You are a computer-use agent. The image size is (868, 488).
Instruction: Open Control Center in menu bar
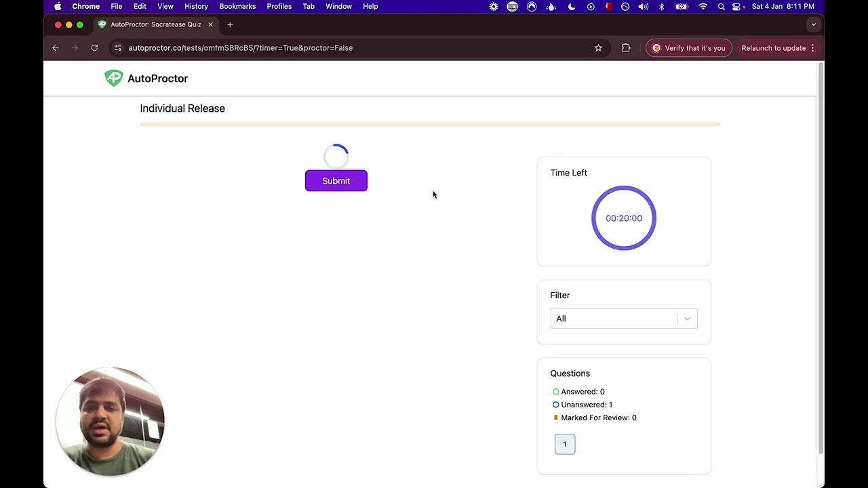736,6
